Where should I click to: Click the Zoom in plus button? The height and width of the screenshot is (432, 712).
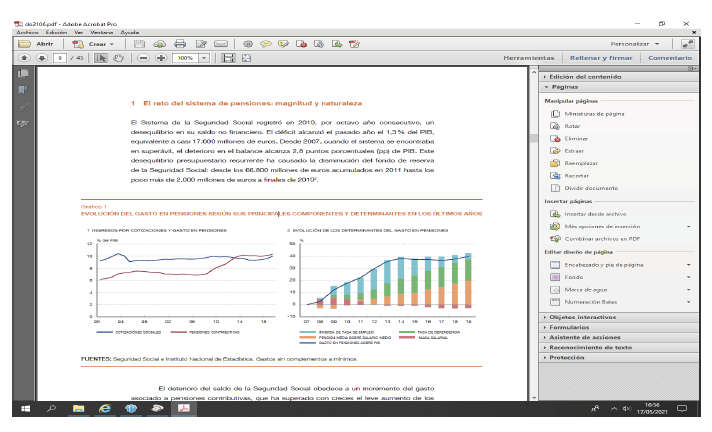[160, 58]
